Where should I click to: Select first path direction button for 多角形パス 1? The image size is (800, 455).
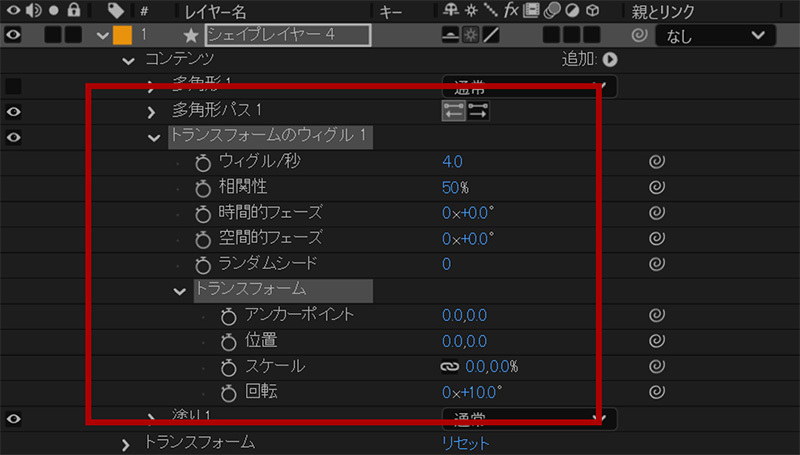(x=454, y=111)
